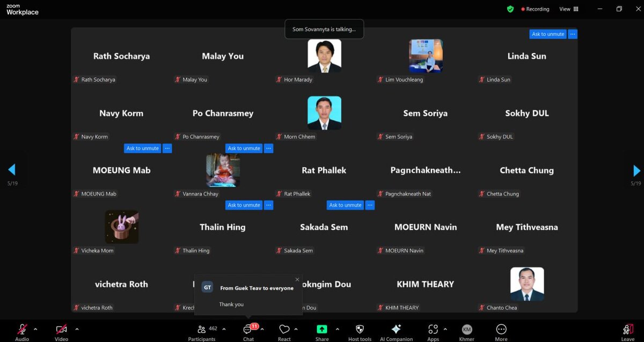Open Host tools shield icon
The width and height of the screenshot is (644, 342).
point(360,329)
